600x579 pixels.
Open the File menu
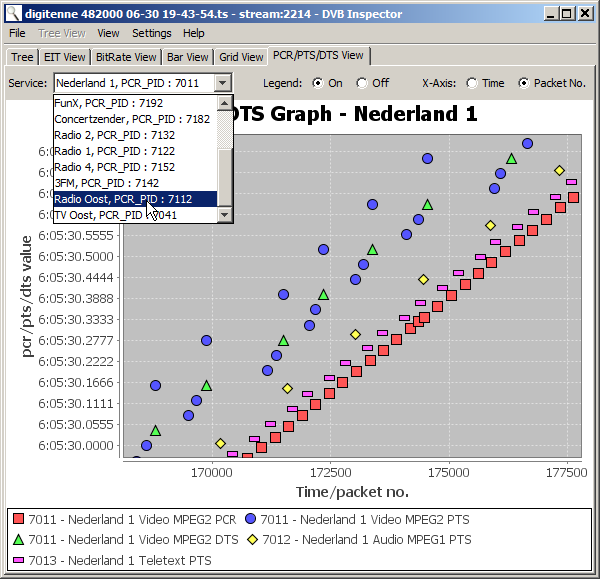(17, 33)
